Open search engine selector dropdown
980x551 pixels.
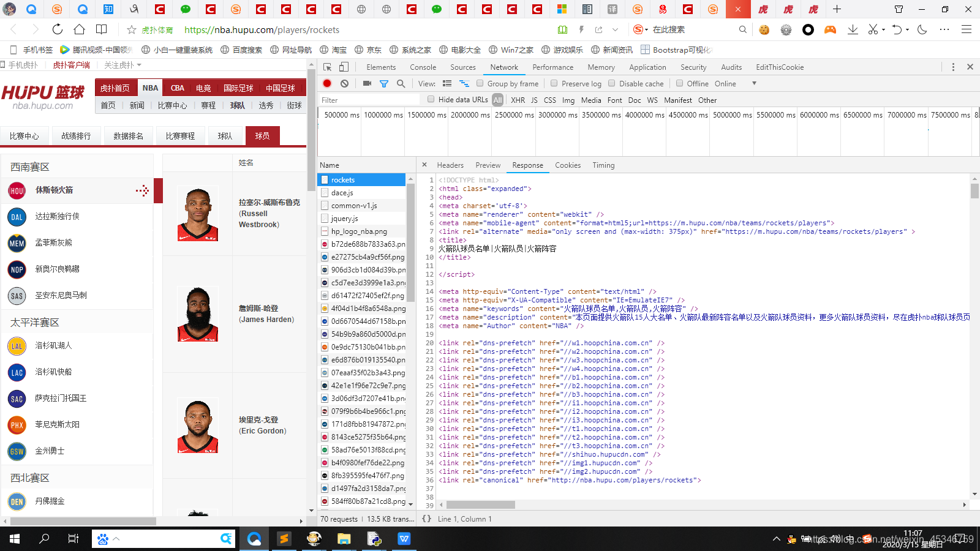pyautogui.click(x=641, y=29)
